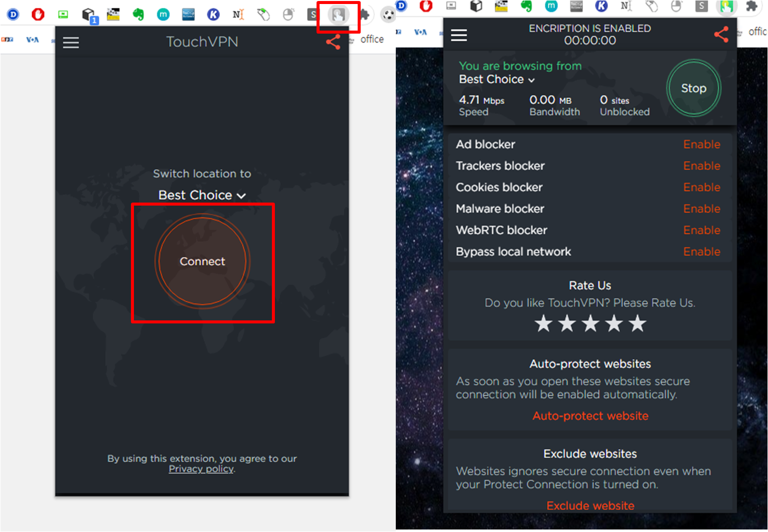Viewport: 768px width, 532px height.
Task: Rate TouchVPN with the first star
Action: click(543, 324)
